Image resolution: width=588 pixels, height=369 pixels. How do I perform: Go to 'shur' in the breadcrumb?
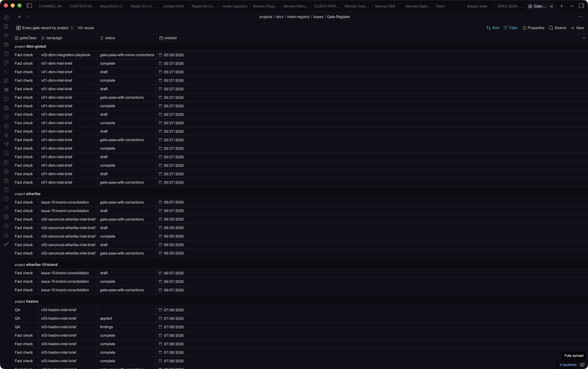click(280, 17)
